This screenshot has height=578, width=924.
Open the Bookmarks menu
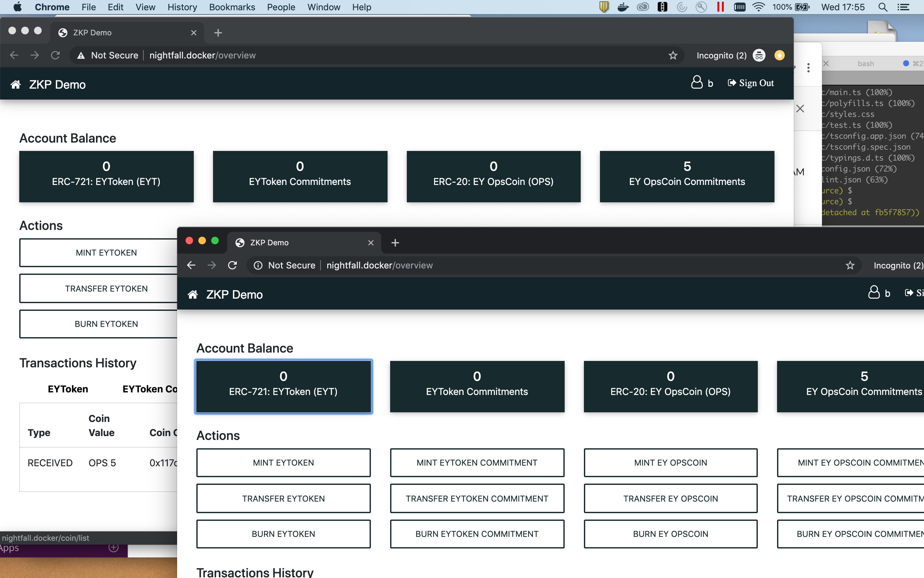click(232, 7)
